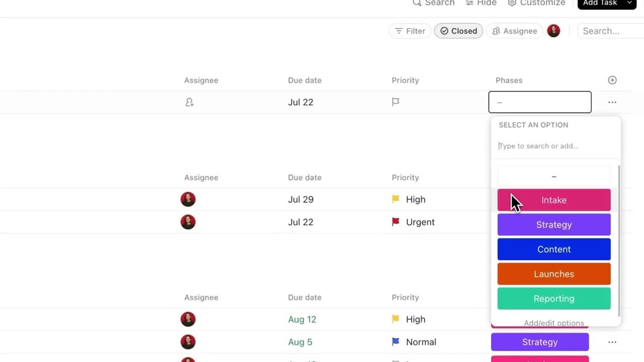The width and height of the screenshot is (644, 362).
Task: Open the Jul 29 due date
Action: (301, 200)
